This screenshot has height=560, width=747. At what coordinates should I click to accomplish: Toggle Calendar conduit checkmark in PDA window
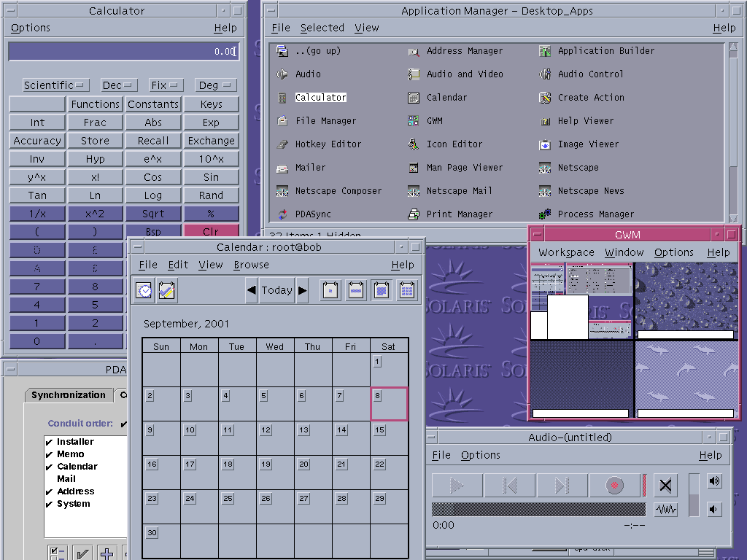(49, 467)
